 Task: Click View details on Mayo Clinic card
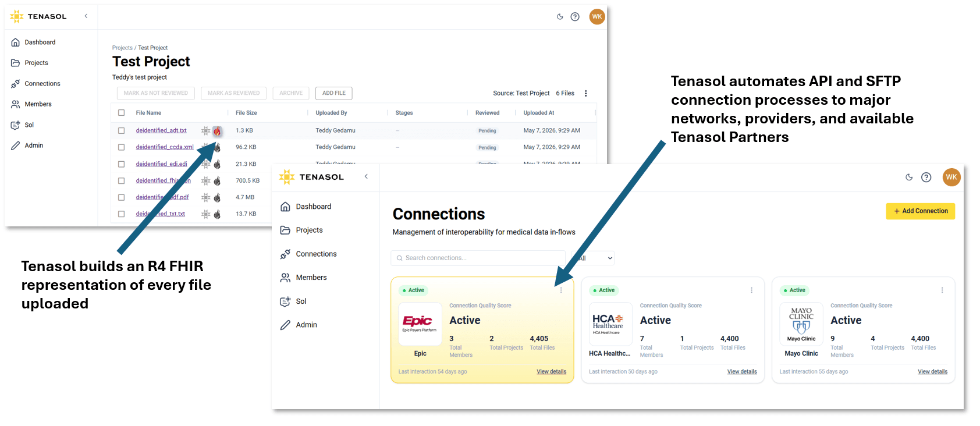933,372
